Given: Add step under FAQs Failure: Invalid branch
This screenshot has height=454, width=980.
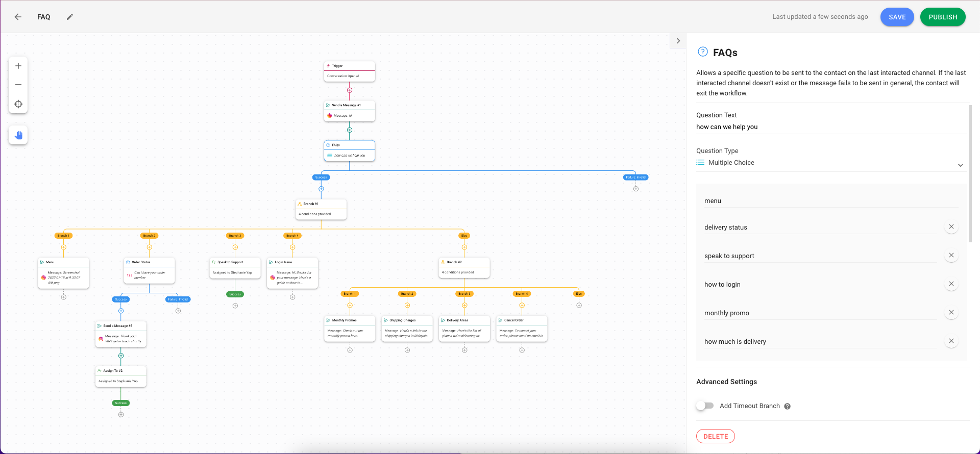Looking at the screenshot, I should point(636,189).
